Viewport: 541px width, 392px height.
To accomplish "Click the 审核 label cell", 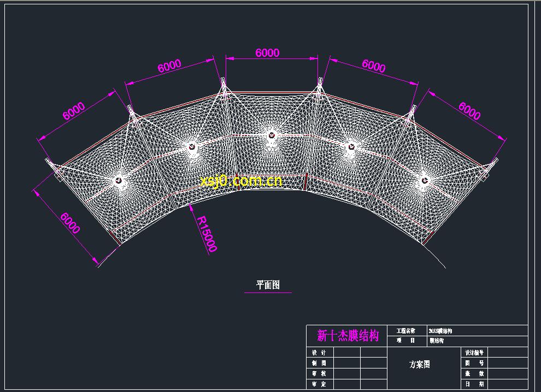I will [x=319, y=373].
